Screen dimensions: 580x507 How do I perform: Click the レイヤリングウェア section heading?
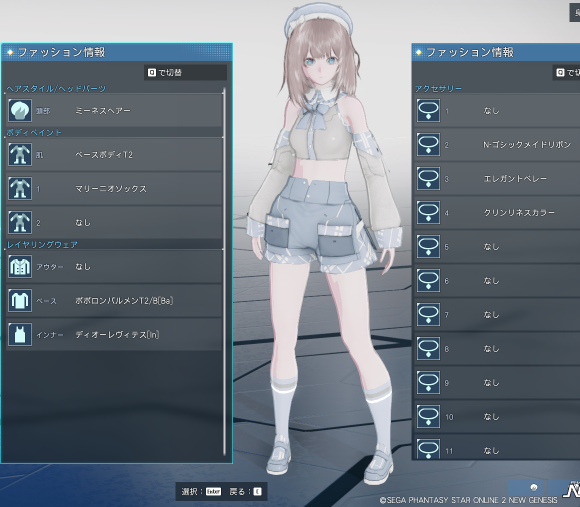pos(42,245)
